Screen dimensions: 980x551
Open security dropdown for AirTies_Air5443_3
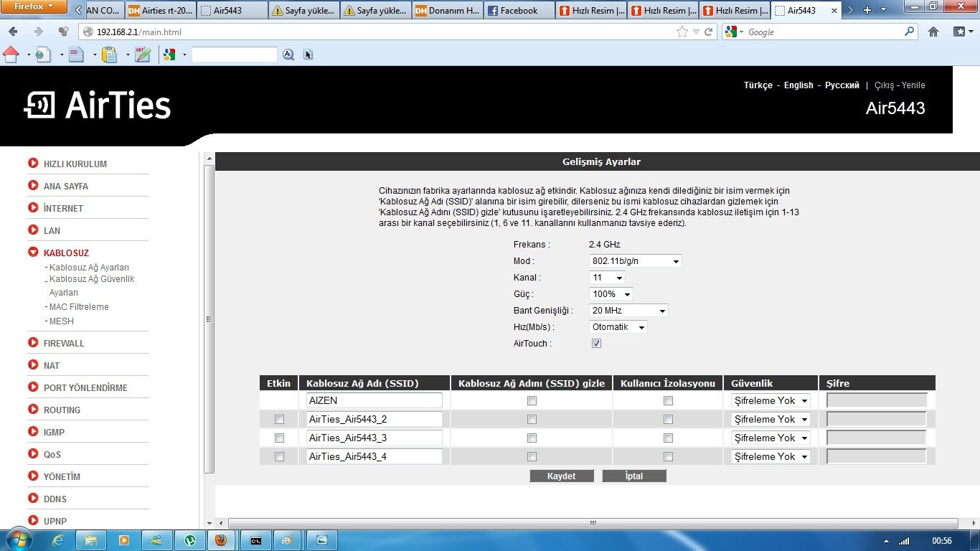click(771, 438)
